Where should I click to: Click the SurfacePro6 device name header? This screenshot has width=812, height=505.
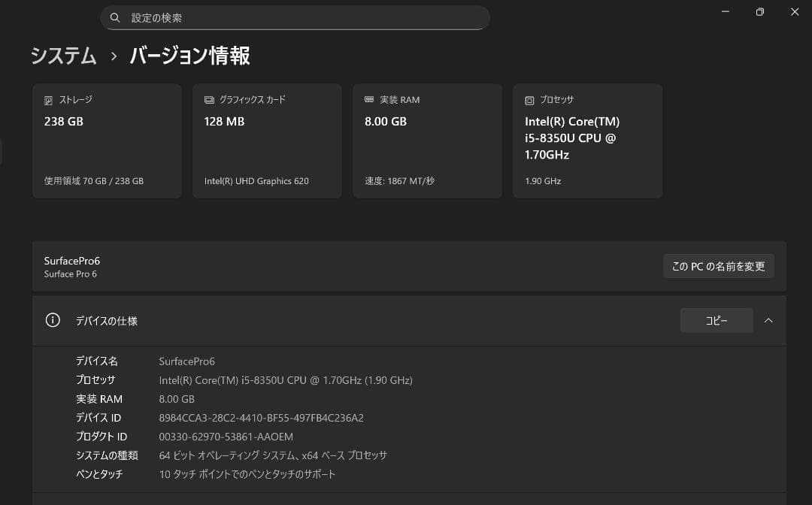[x=71, y=261]
